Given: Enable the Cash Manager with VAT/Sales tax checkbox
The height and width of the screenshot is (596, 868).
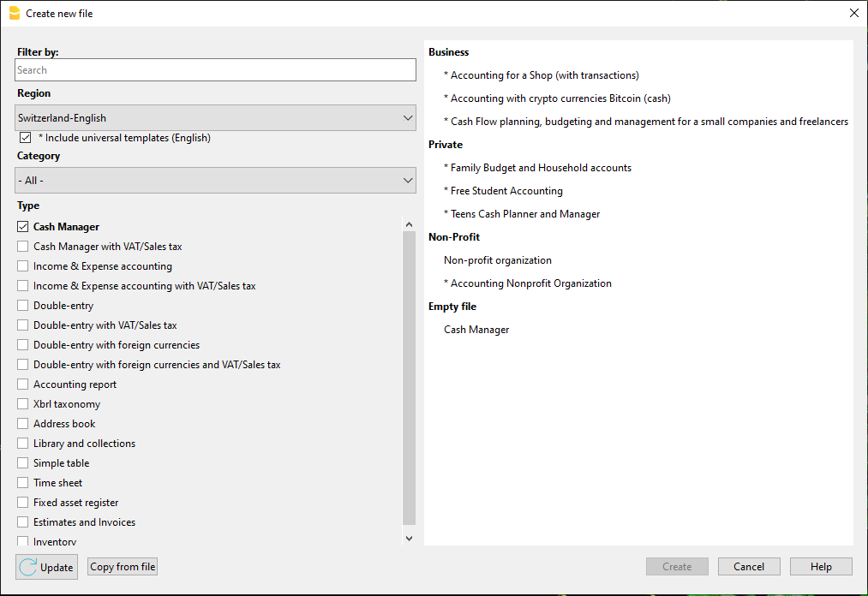Looking at the screenshot, I should click(x=21, y=246).
